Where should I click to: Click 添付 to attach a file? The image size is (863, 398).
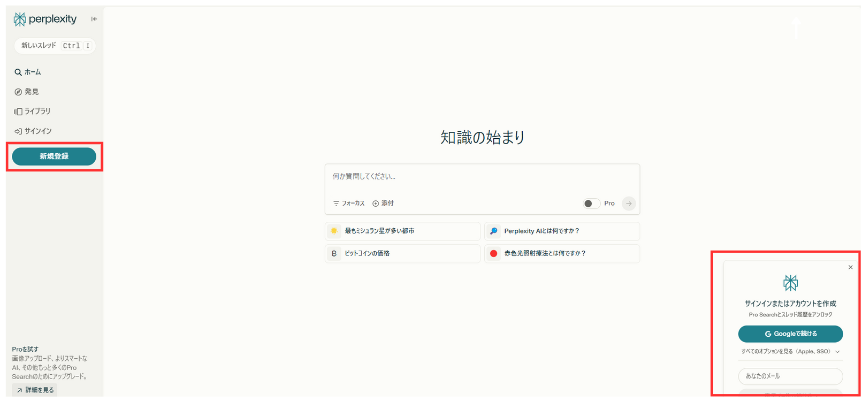click(383, 204)
